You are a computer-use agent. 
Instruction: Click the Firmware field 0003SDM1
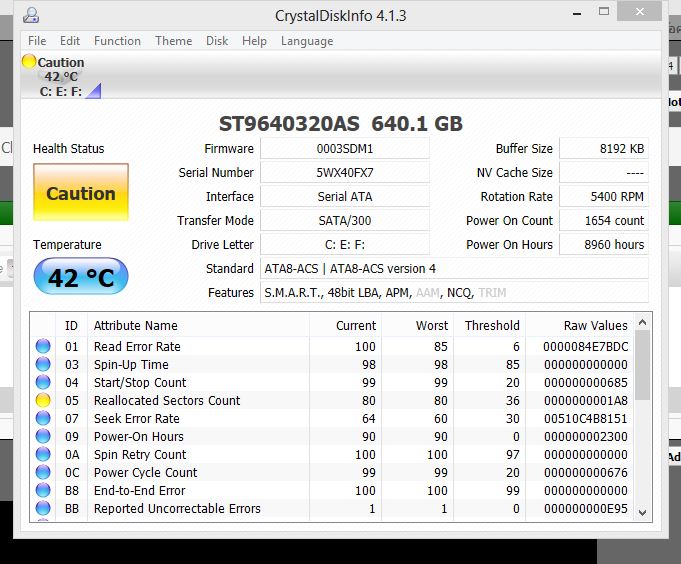point(345,148)
